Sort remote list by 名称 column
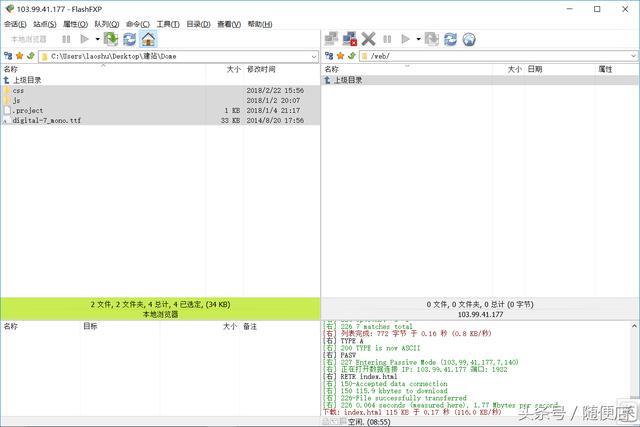 click(407, 69)
